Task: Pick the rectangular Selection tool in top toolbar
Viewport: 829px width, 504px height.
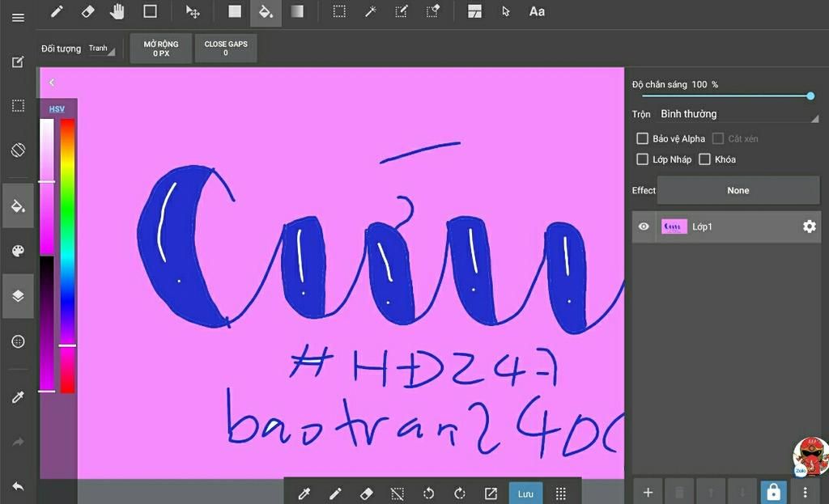Action: pos(339,11)
